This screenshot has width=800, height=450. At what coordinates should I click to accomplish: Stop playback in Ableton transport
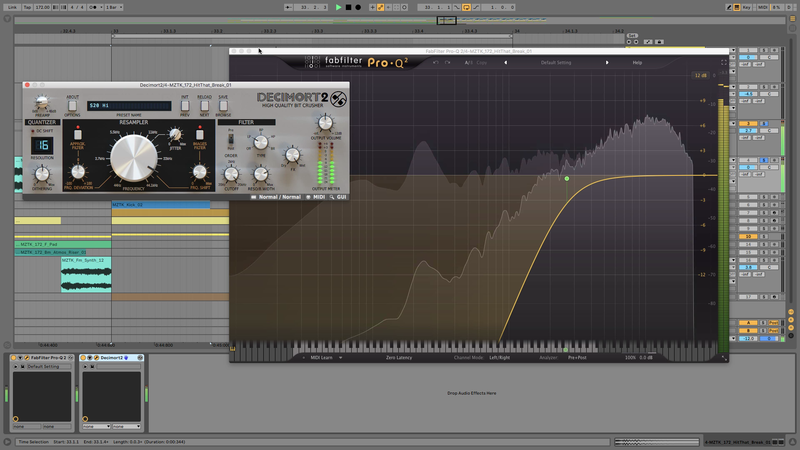tap(348, 7)
